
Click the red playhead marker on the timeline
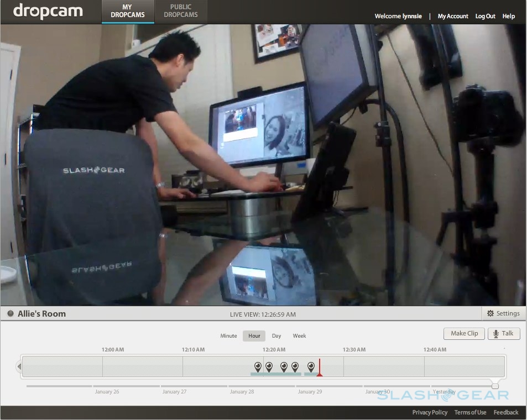click(320, 373)
